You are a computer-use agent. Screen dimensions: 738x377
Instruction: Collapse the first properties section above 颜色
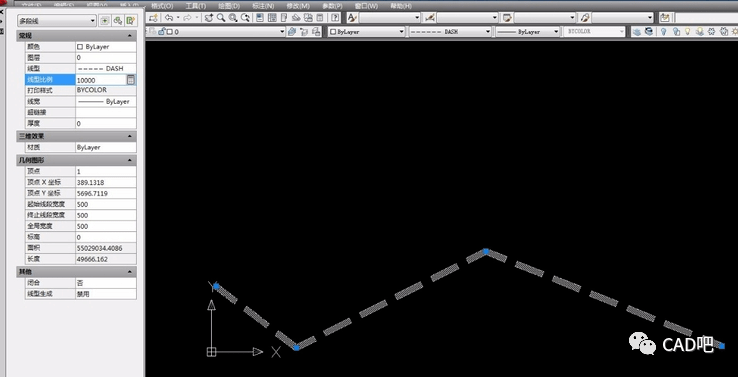(x=129, y=36)
